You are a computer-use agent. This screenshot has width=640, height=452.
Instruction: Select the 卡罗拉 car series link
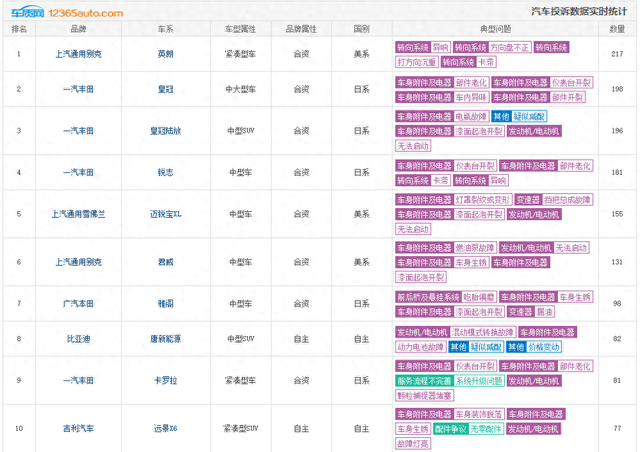(165, 380)
